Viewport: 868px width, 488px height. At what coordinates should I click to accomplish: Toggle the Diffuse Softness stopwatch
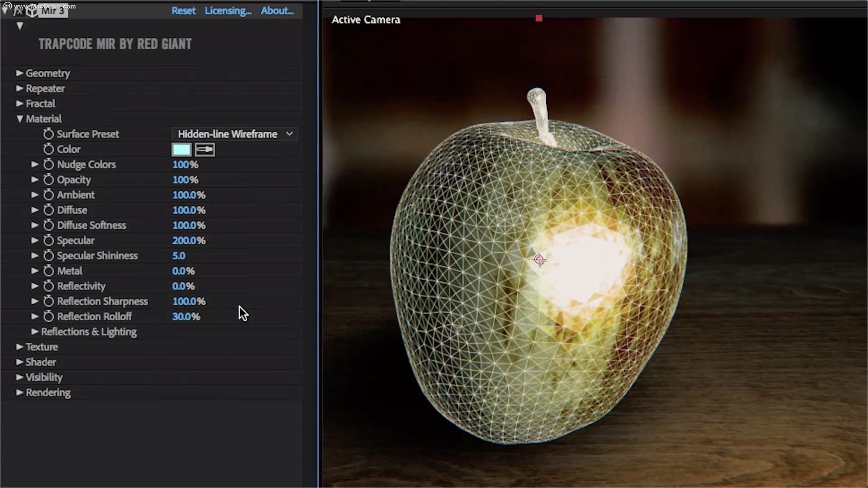click(48, 225)
